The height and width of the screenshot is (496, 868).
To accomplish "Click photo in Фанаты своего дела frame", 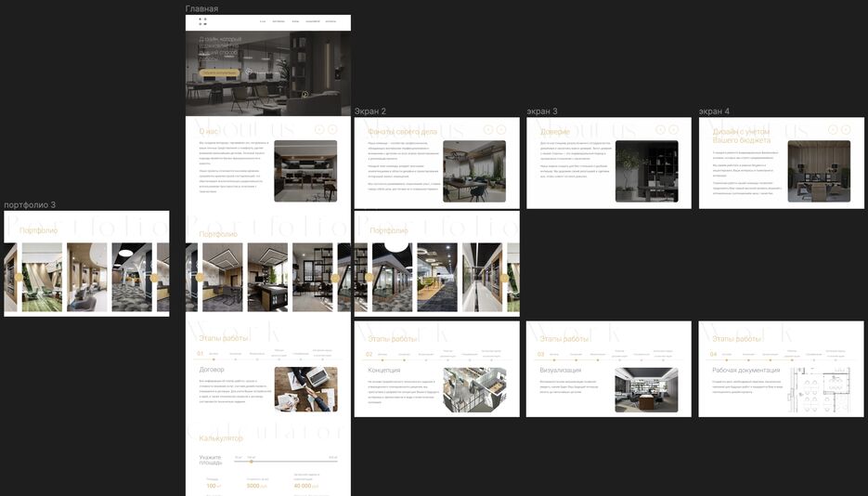I will point(474,171).
